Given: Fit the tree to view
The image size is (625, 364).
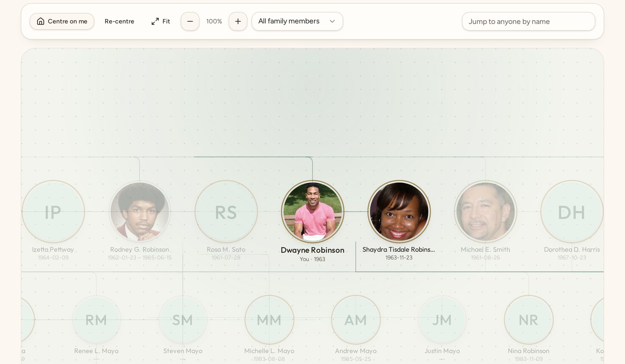Looking at the screenshot, I should [161, 21].
